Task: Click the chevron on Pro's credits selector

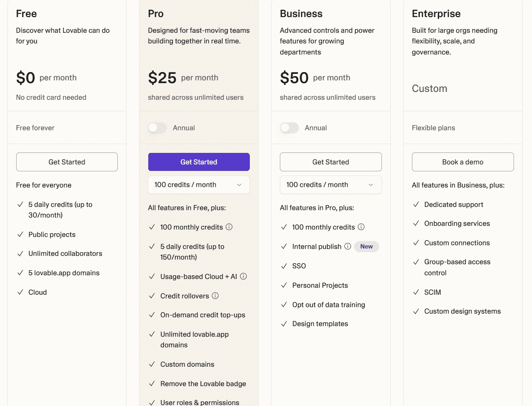Action: tap(240, 185)
